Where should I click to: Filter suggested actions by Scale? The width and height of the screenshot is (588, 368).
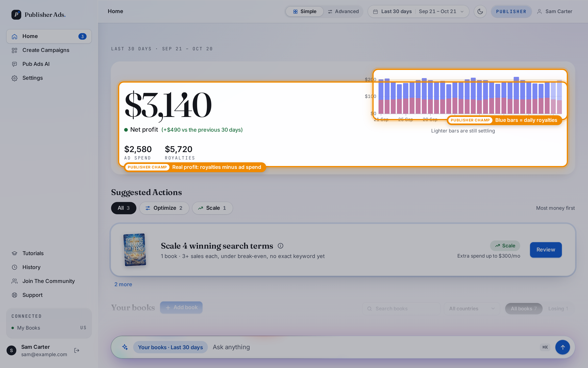pyautogui.click(x=212, y=208)
